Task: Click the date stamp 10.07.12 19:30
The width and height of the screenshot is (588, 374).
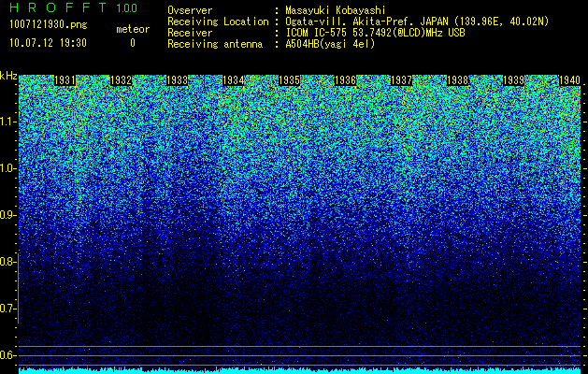Action: 48,43
